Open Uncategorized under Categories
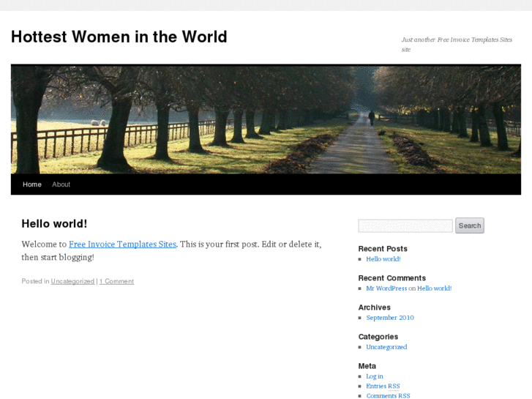Viewport: 532px width, 399px height. 386,347
